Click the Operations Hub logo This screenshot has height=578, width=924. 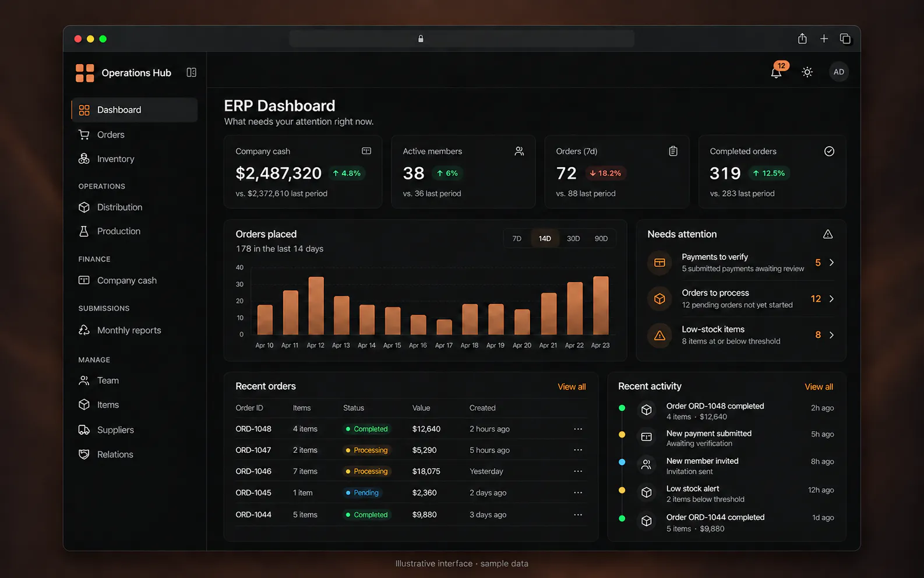point(84,73)
